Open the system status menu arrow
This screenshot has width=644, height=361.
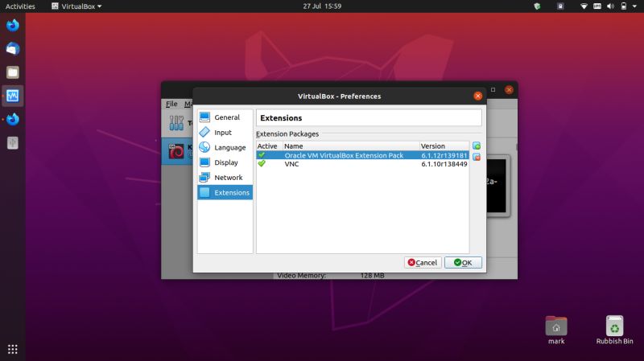634,6
